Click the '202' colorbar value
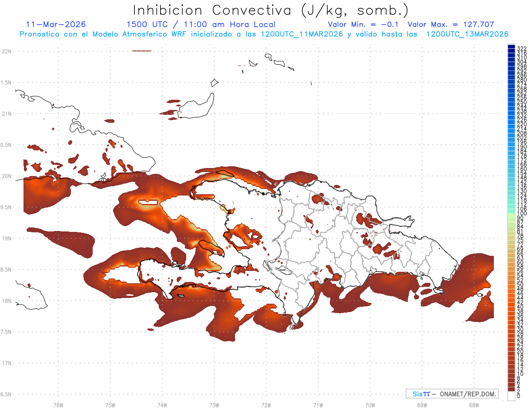Screen dimensions: 532x411 point(522,138)
